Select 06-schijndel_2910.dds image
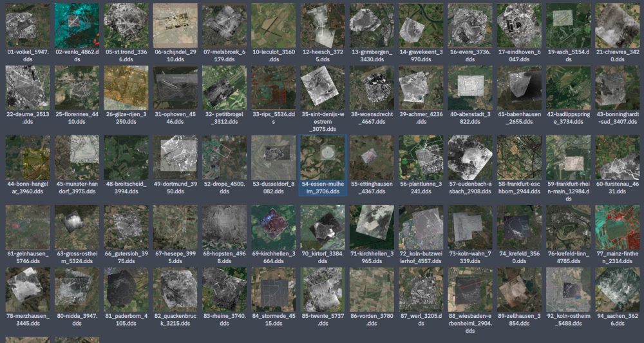This screenshot has height=343, width=644. 175,26
